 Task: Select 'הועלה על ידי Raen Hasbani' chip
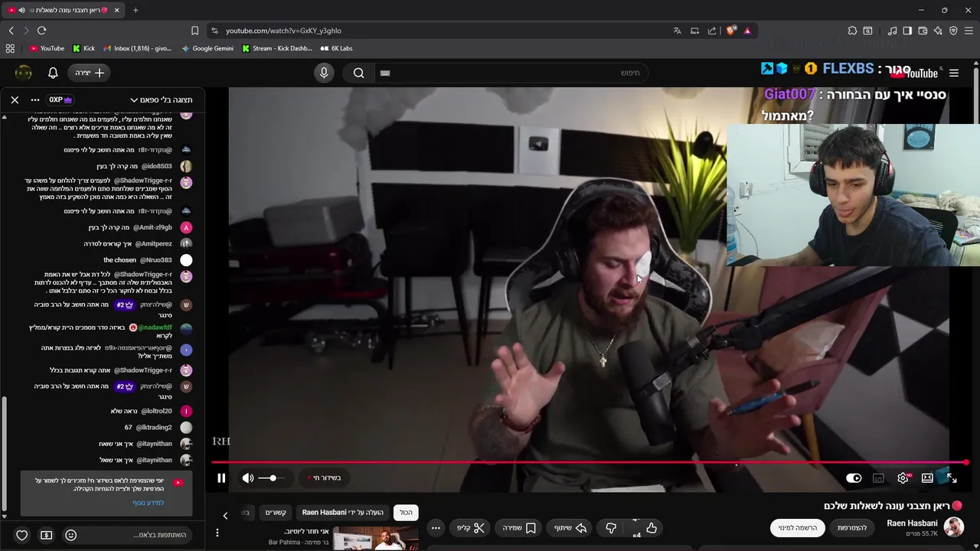343,513
